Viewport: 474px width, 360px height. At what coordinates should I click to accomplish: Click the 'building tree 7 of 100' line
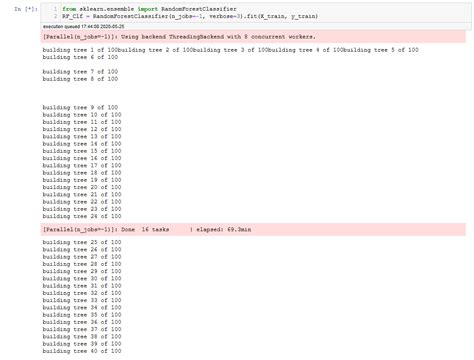point(80,72)
